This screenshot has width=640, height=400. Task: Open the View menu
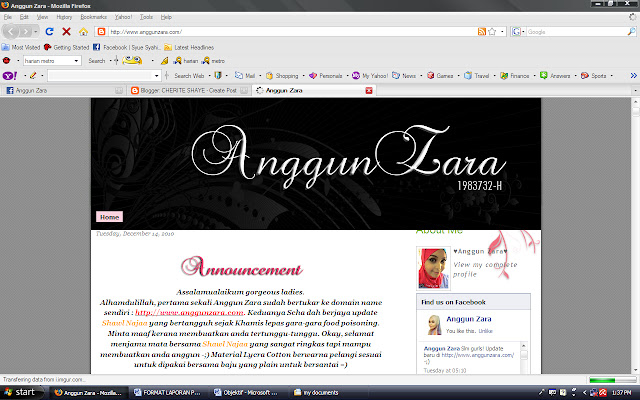[42, 17]
